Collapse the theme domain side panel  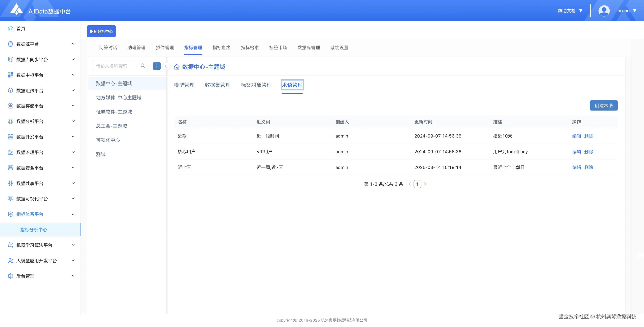(166, 66)
